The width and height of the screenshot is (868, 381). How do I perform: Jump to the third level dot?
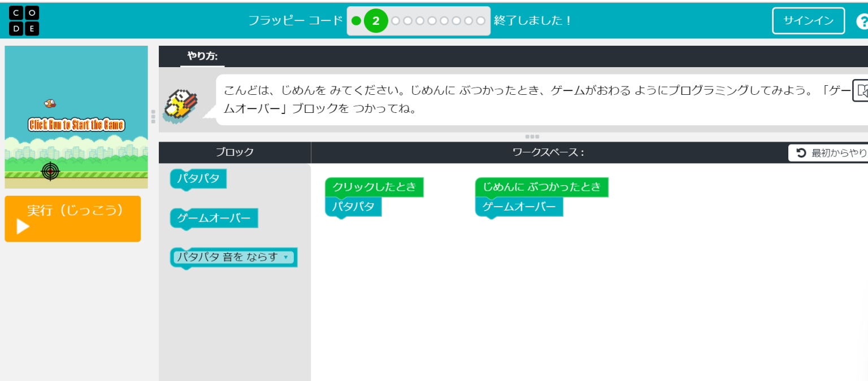(x=396, y=21)
